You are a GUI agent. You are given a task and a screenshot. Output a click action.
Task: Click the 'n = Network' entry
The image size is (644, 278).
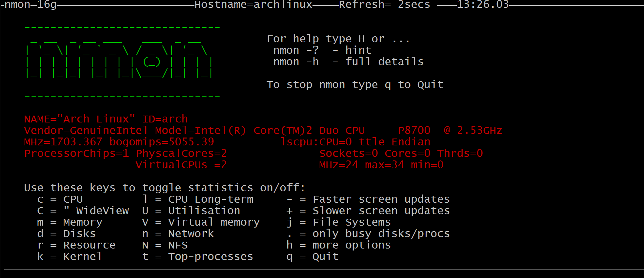[178, 233]
